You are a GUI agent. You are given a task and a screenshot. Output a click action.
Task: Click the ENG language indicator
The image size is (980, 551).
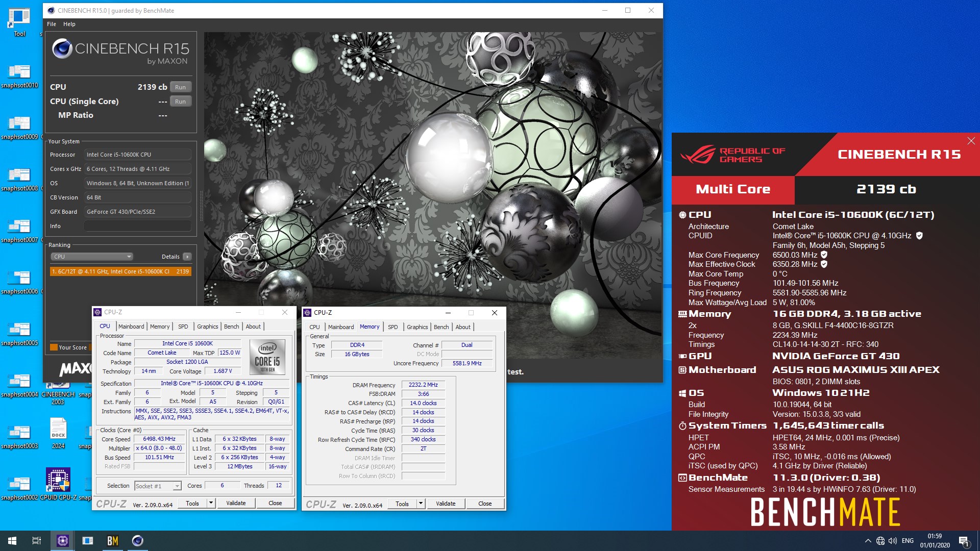(908, 541)
